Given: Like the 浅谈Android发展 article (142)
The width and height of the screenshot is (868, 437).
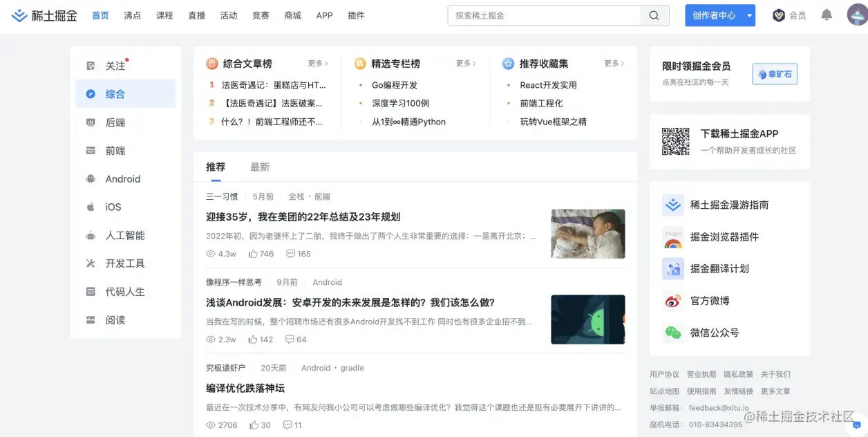Looking at the screenshot, I should coord(261,340).
